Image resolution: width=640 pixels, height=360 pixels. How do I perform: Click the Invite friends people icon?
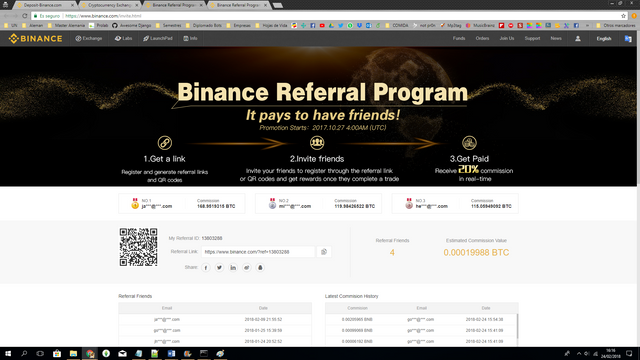point(317,143)
